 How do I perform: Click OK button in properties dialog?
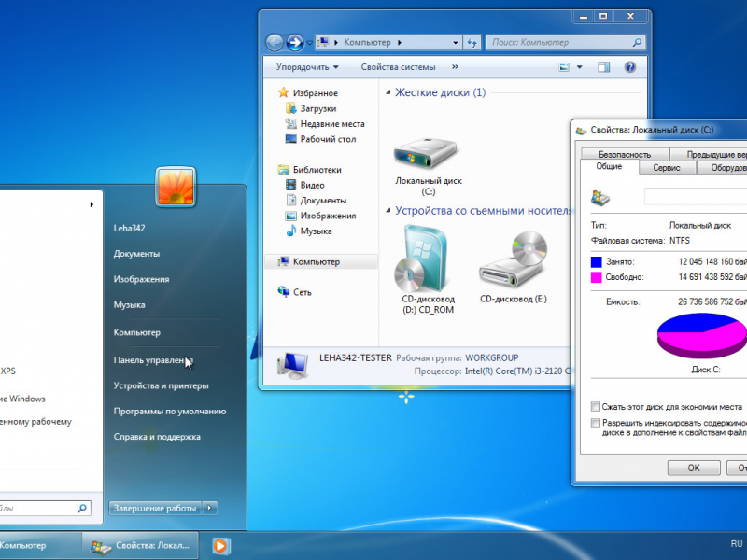694,469
